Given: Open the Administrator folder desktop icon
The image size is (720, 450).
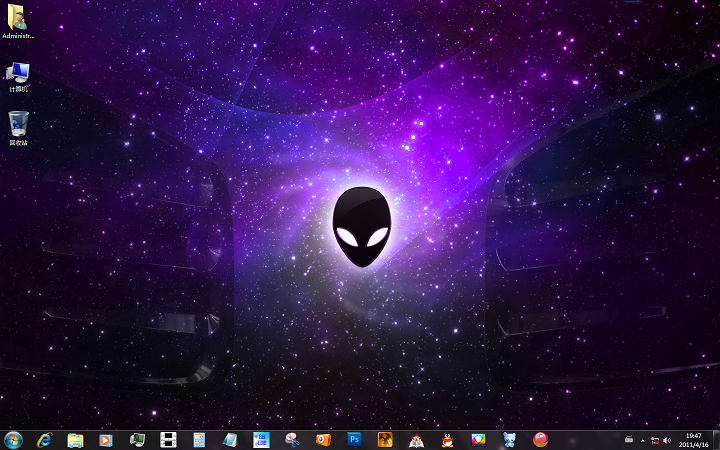Looking at the screenshot, I should pos(17,21).
